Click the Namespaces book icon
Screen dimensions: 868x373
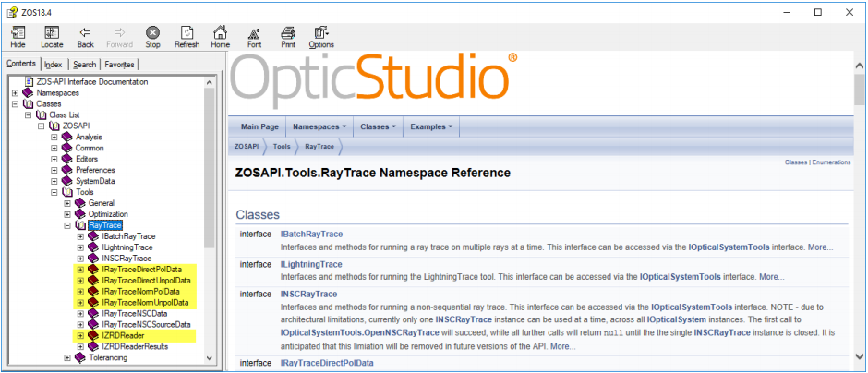click(x=28, y=92)
